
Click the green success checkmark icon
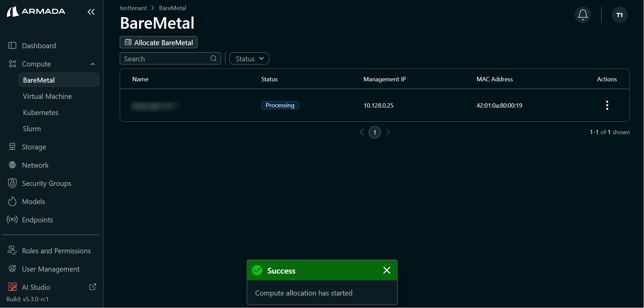point(257,270)
